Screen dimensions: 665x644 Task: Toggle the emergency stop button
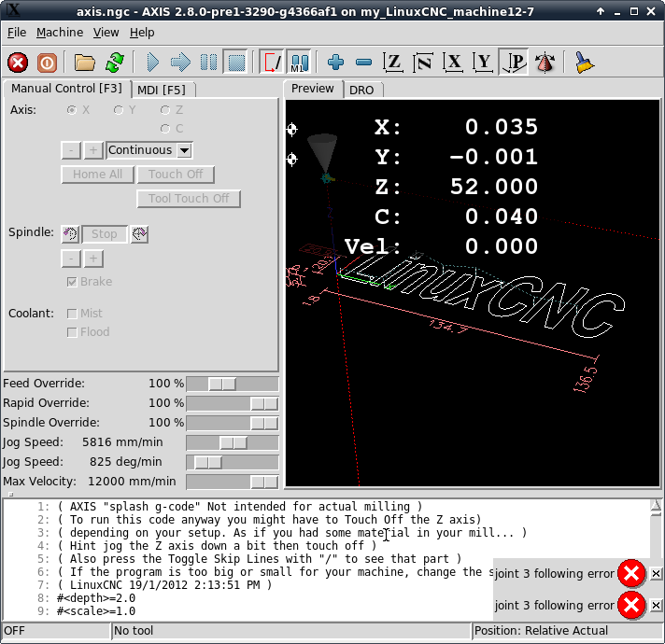tap(18, 63)
